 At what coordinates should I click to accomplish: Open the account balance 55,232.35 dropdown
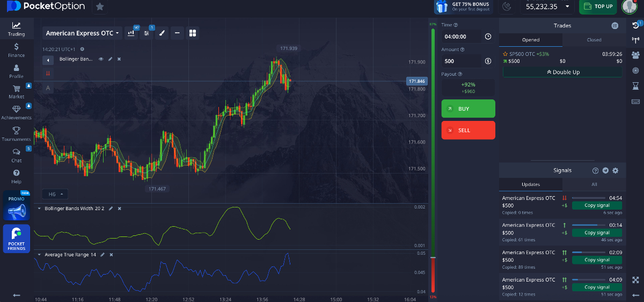point(547,6)
